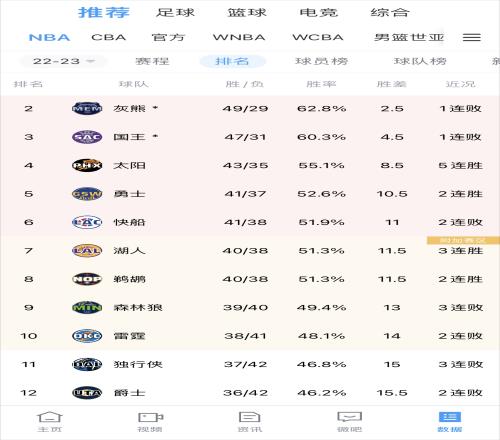Open the hamburger menu beside 男篮世亚
Screen dimensions: 500x440
(472, 37)
